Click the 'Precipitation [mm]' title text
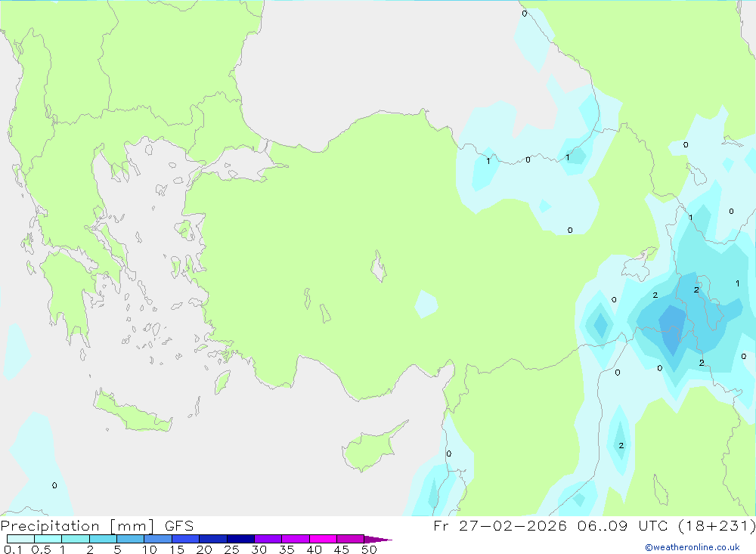The image size is (756, 554). click(78, 526)
